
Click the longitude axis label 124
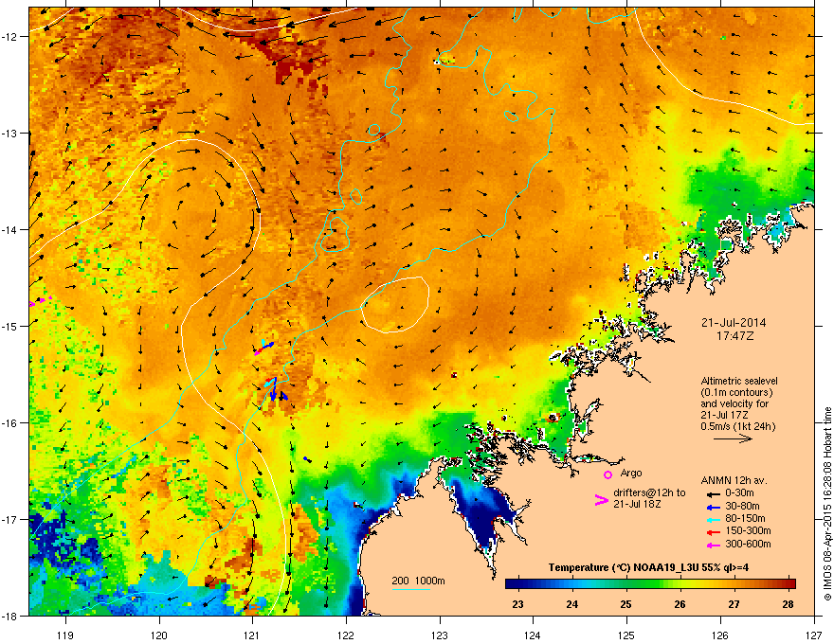(533, 635)
